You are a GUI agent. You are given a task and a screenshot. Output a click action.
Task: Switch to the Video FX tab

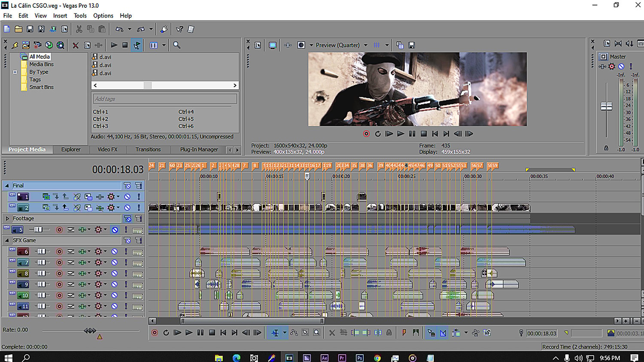[107, 149]
